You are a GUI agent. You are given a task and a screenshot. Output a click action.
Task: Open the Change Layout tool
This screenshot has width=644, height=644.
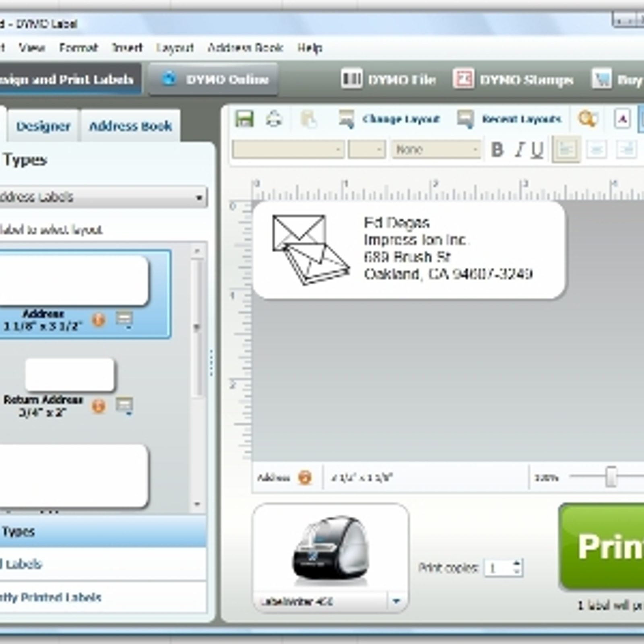click(389, 120)
